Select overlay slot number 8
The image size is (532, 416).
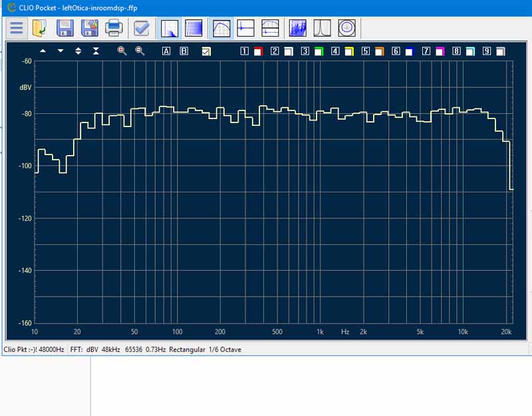click(457, 51)
